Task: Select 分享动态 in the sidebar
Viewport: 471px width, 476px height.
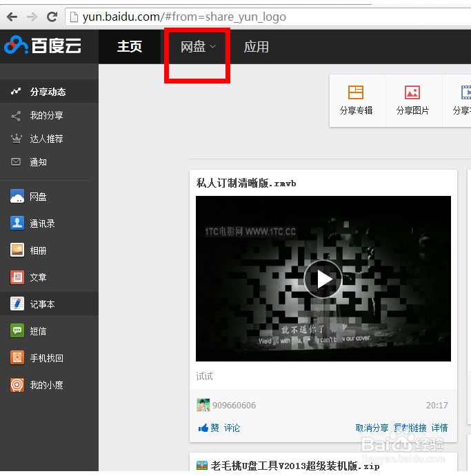Action: tap(49, 91)
